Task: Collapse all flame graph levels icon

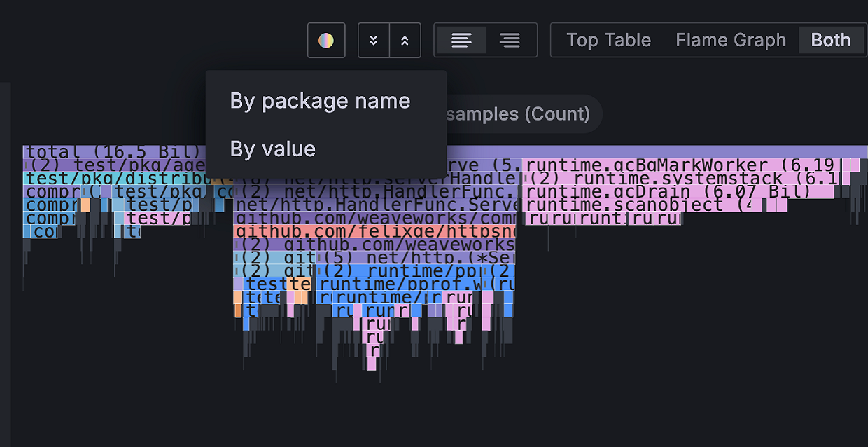Action: tap(373, 40)
